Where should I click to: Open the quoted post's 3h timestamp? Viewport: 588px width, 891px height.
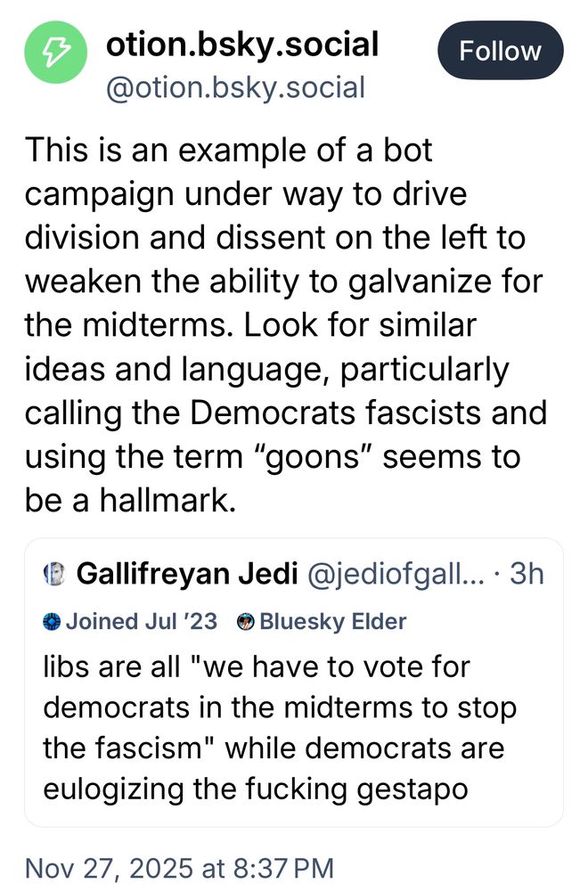526,575
